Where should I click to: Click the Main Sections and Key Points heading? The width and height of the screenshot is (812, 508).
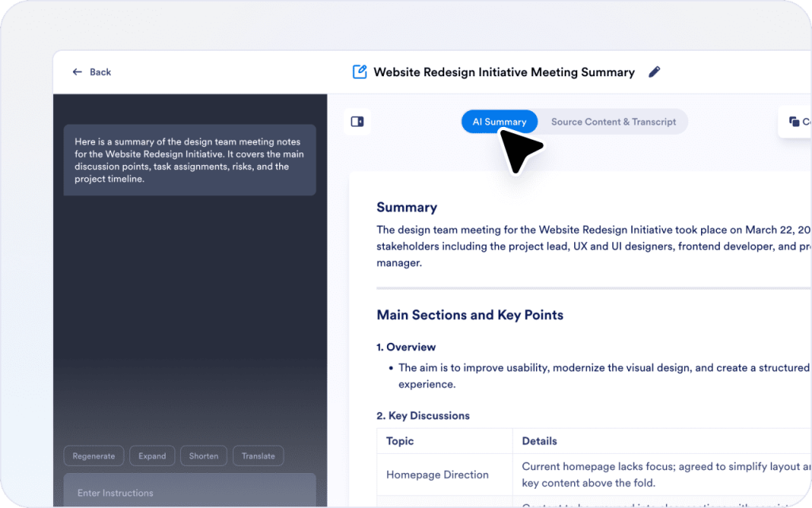[x=470, y=314]
